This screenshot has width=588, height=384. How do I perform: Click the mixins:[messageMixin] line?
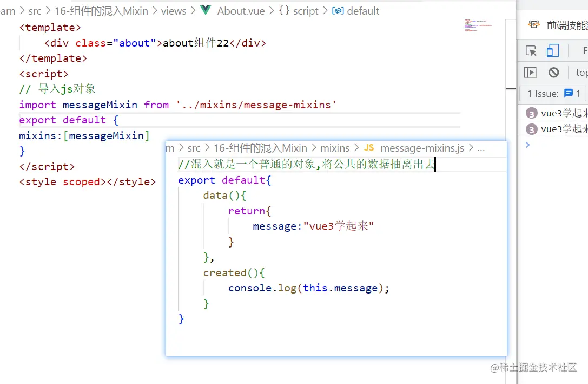tap(84, 135)
